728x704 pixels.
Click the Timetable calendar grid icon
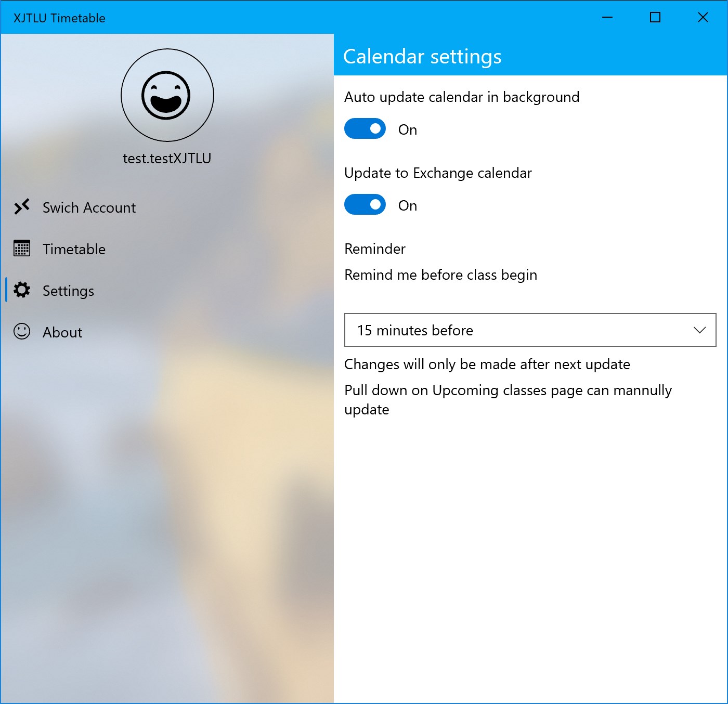[x=22, y=249]
